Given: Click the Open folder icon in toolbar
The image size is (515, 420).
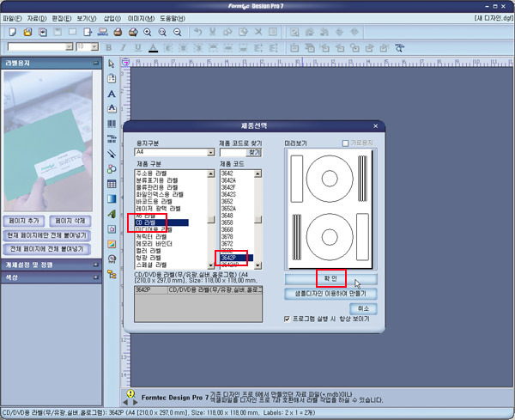Looking at the screenshot, I should tap(27, 32).
